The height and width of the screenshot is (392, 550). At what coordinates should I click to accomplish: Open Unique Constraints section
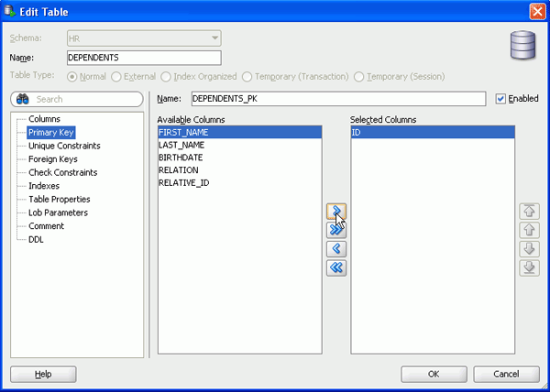click(64, 146)
